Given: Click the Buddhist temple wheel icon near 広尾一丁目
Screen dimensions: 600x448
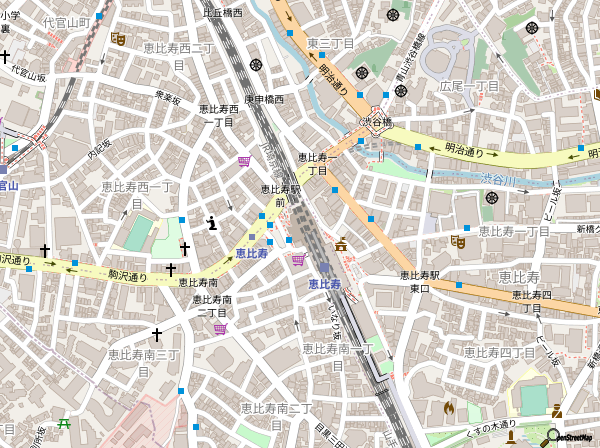Looking at the screenshot, I should [490, 198].
